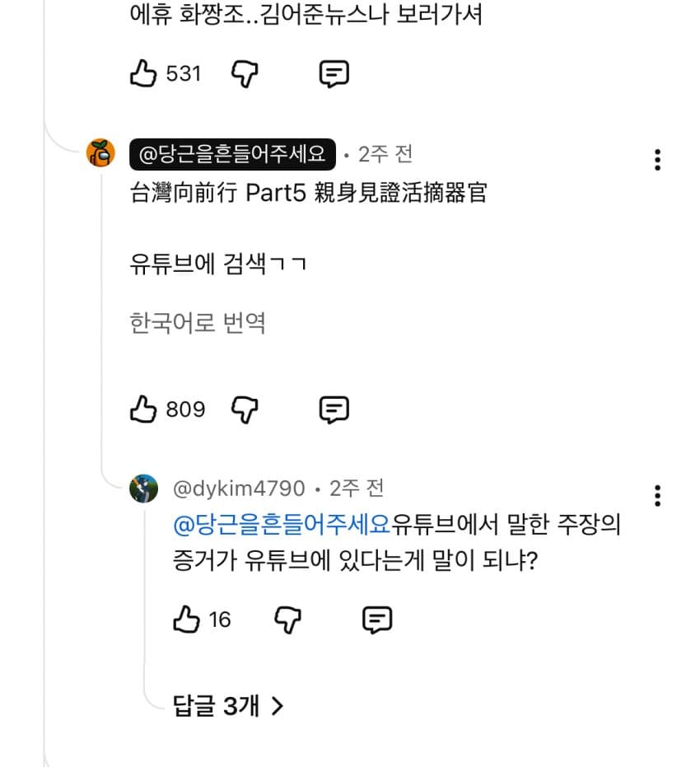The width and height of the screenshot is (700, 767).
Task: Reply to the @dykim4790 comment
Action: click(377, 620)
